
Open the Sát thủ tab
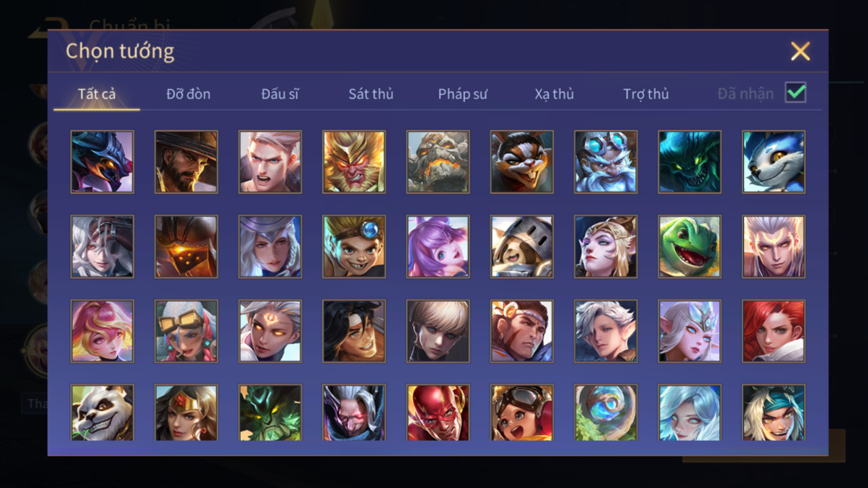(x=371, y=94)
